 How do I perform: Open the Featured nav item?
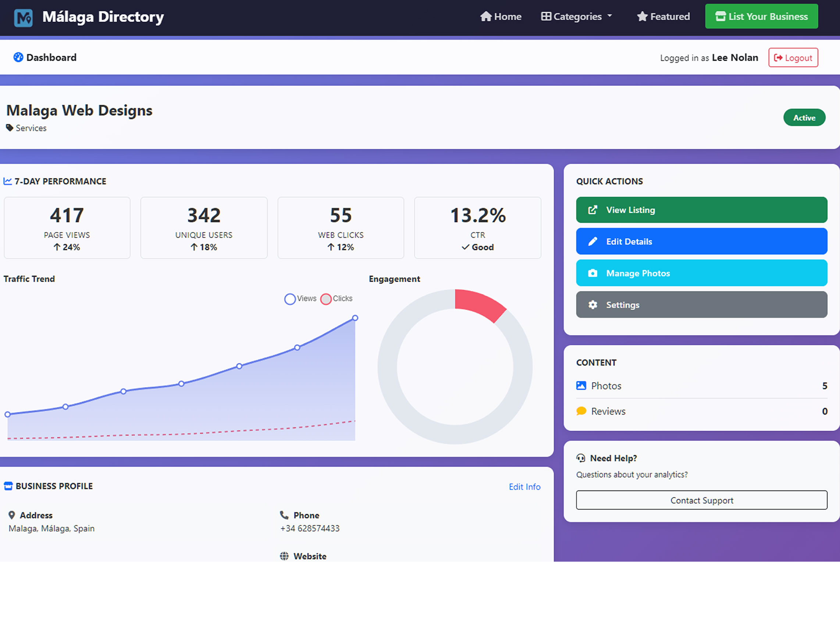[x=663, y=17]
